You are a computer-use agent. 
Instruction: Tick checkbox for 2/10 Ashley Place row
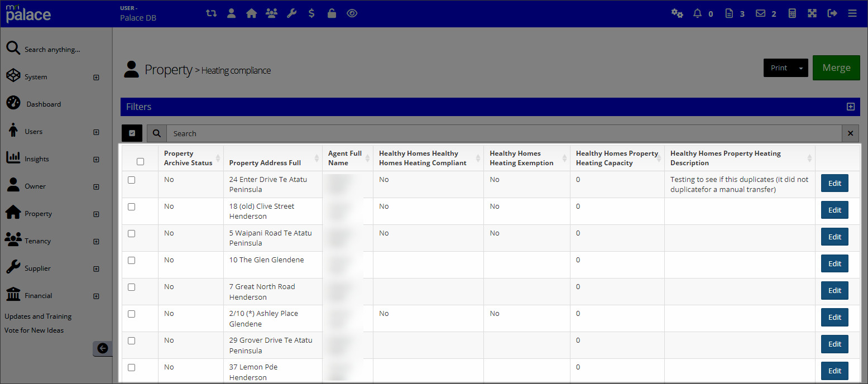pos(132,314)
